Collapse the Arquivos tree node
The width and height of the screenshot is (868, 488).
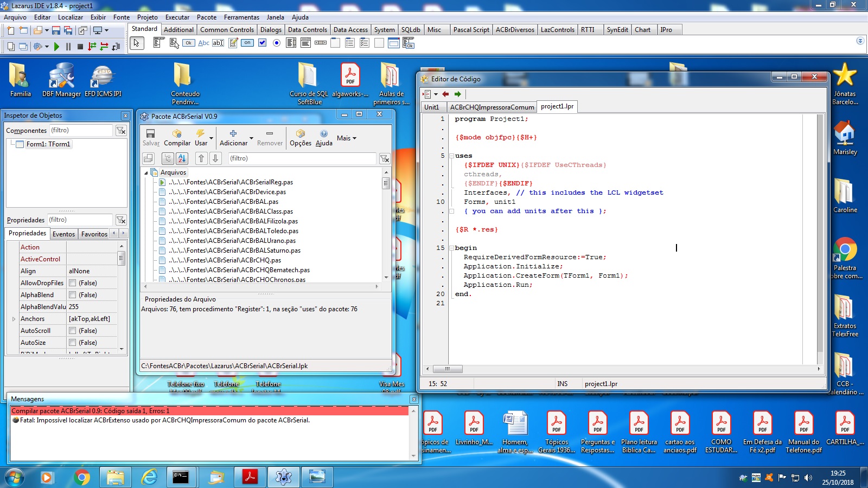click(146, 172)
